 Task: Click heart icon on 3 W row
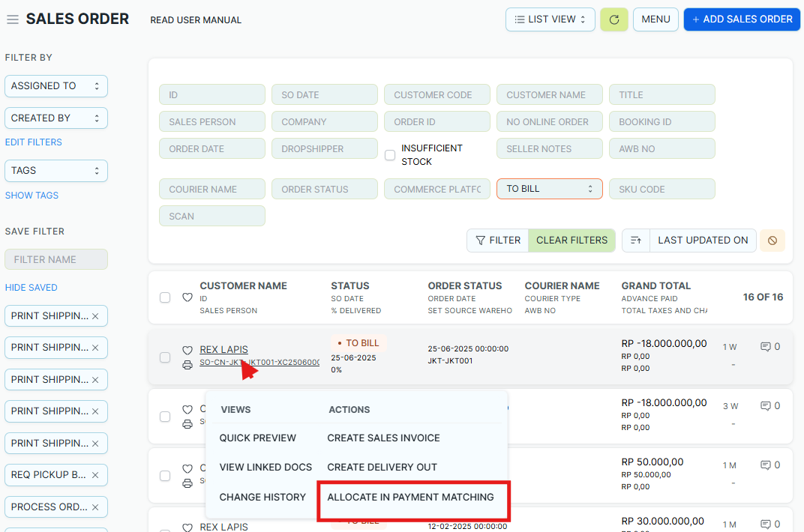click(x=187, y=409)
